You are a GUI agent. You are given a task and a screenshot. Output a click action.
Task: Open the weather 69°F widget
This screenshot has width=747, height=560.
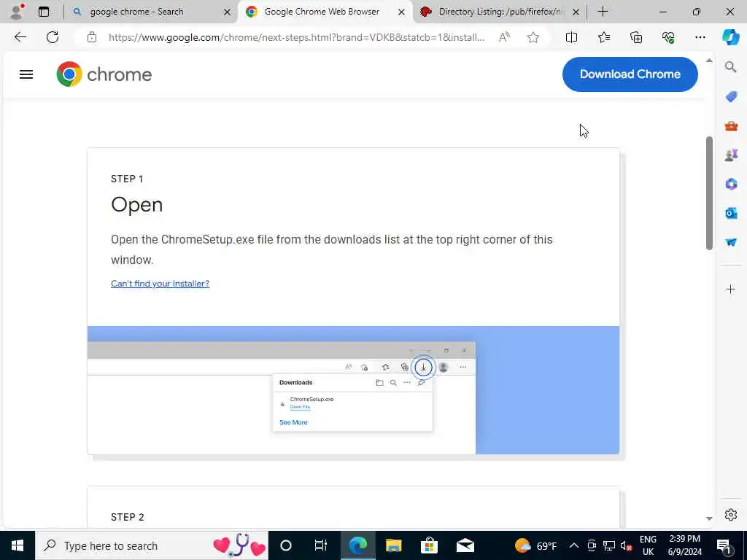(536, 545)
